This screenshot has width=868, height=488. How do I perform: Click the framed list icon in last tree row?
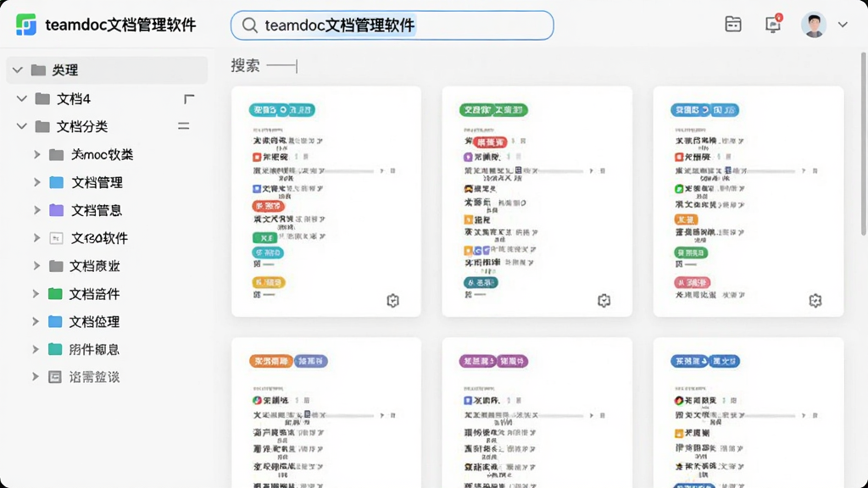point(55,377)
